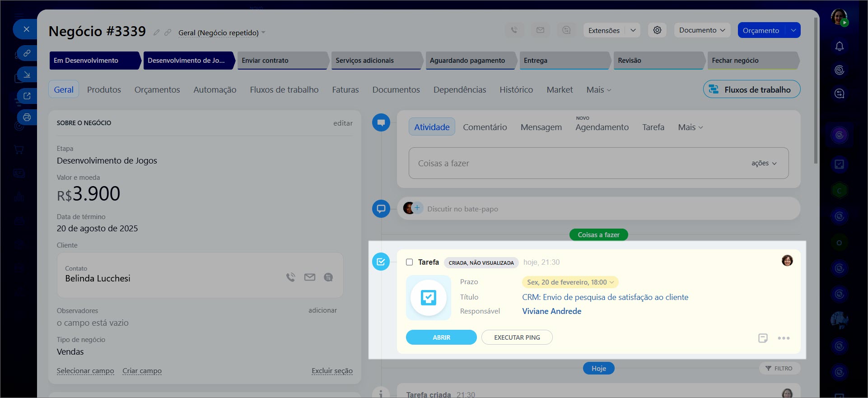Image resolution: width=868 pixels, height=398 pixels.
Task: Click the print icon in left side panel
Action: pyautogui.click(x=27, y=117)
